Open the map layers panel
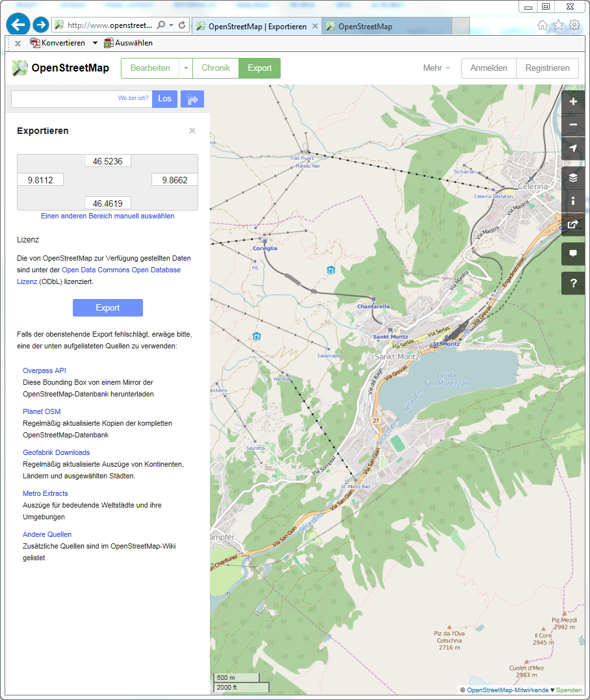590x700 pixels. click(572, 177)
